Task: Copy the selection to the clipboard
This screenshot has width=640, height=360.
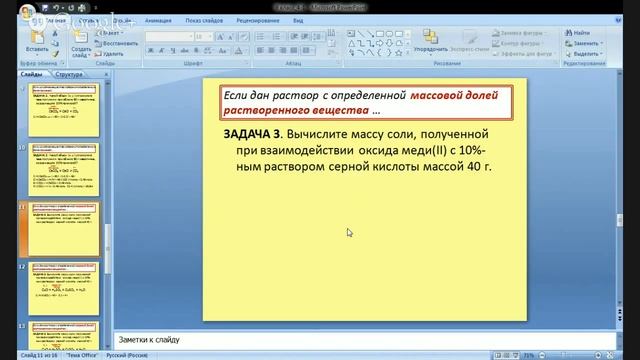Action: (55, 44)
